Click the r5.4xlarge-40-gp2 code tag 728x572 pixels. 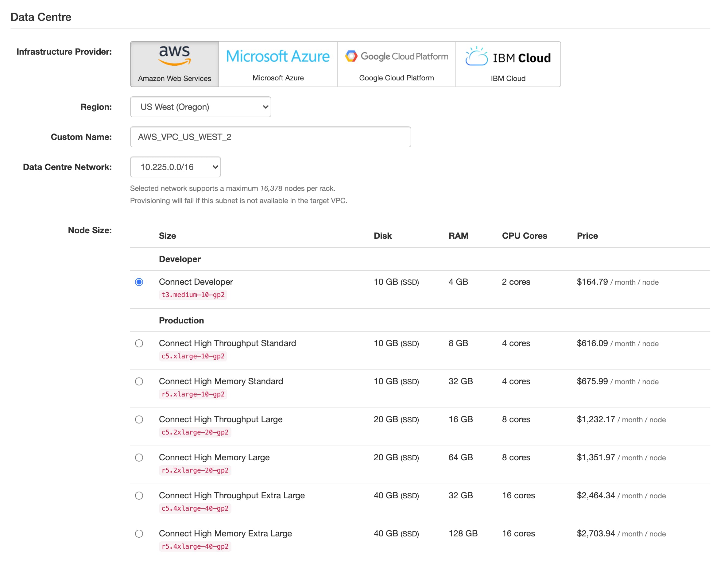tap(195, 546)
